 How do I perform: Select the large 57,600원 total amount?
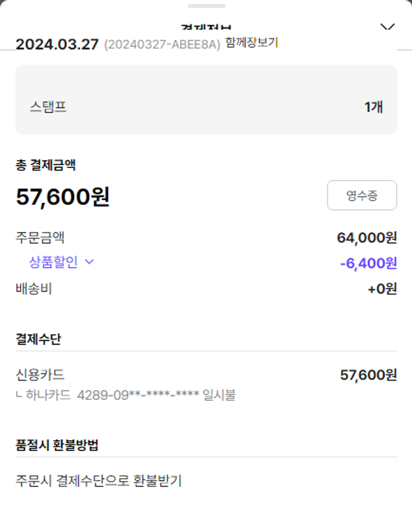click(63, 197)
